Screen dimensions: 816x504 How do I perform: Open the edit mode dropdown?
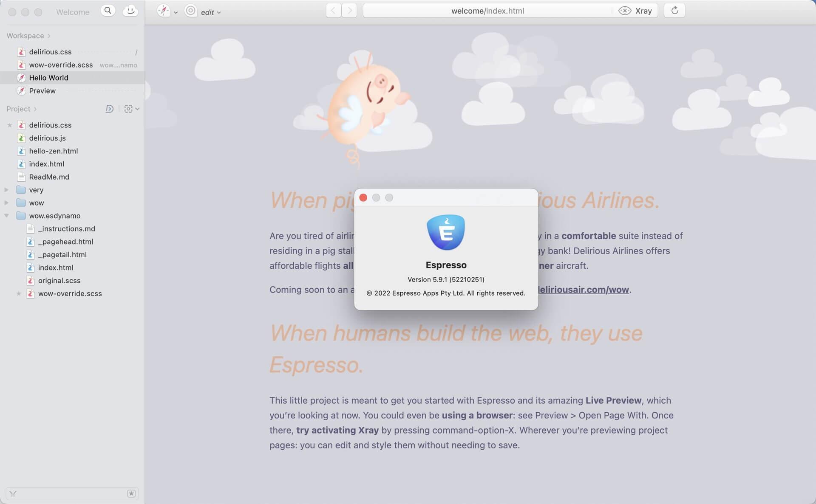click(x=211, y=13)
